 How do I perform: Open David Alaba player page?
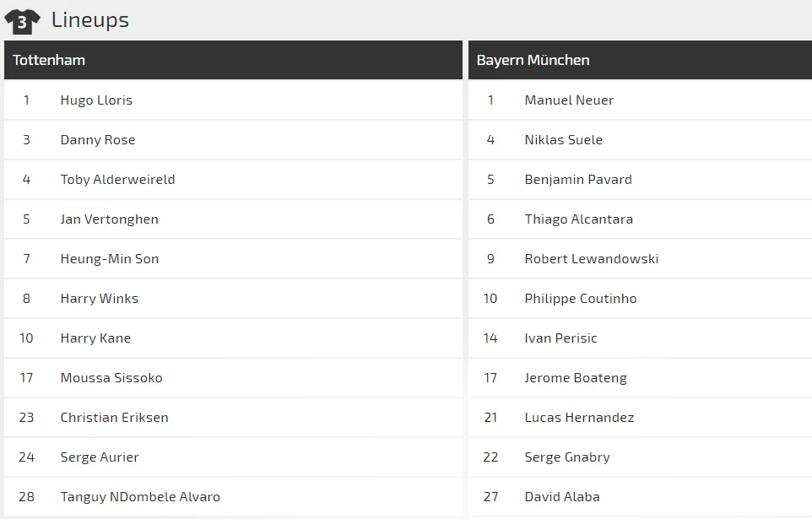(x=562, y=497)
